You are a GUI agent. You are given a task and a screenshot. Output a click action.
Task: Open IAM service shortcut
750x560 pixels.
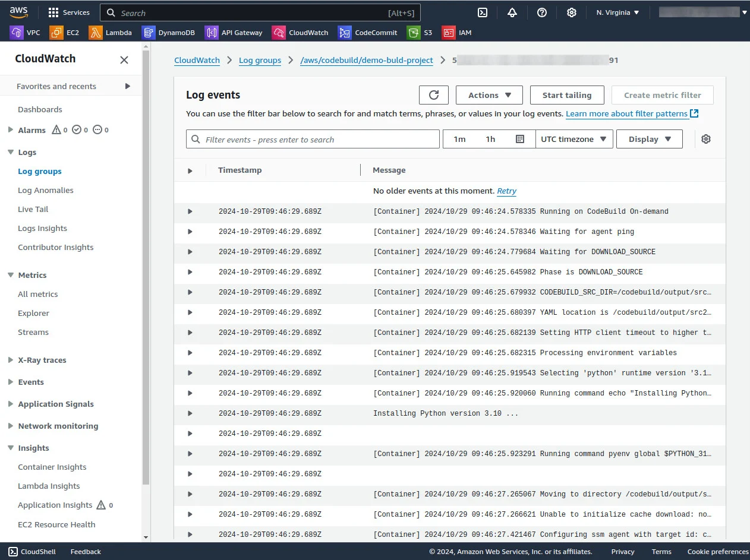pyautogui.click(x=456, y=33)
